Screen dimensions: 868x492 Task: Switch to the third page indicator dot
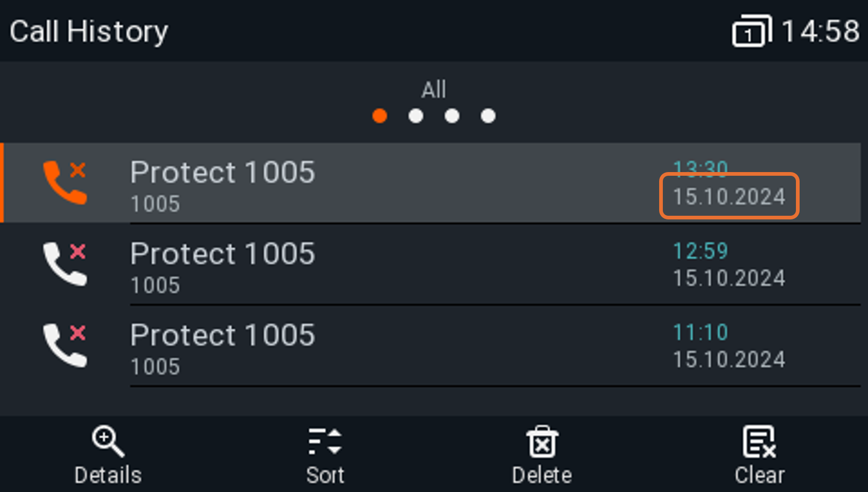[x=452, y=116]
